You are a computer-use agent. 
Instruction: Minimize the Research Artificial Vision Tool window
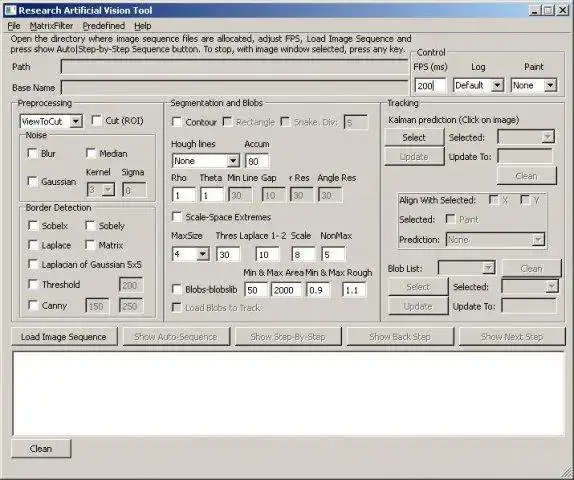[535, 10]
